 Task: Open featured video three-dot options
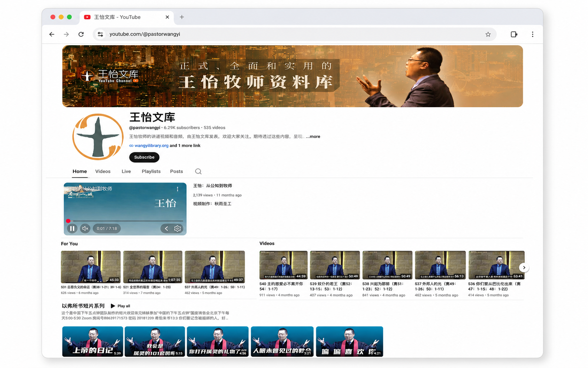[178, 189]
